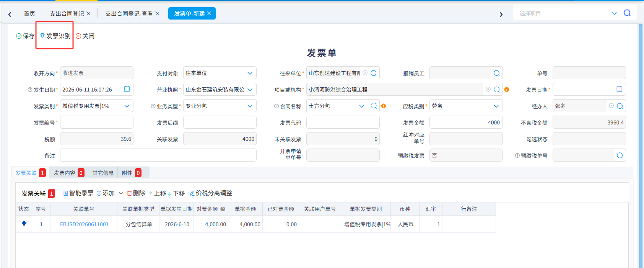Image resolution: width=644 pixels, height=268 pixels.
Task: Click the orange info icon beside 项目或机构
Action: pyautogui.click(x=507, y=90)
